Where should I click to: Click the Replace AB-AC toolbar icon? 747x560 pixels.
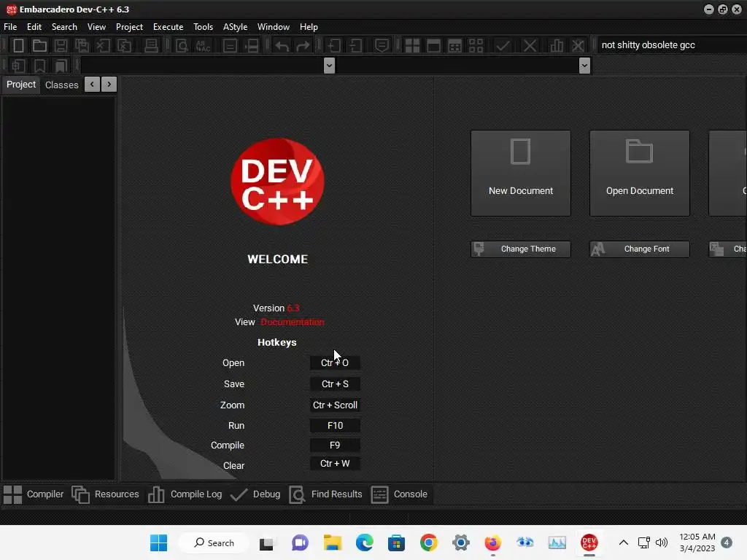pyautogui.click(x=203, y=46)
